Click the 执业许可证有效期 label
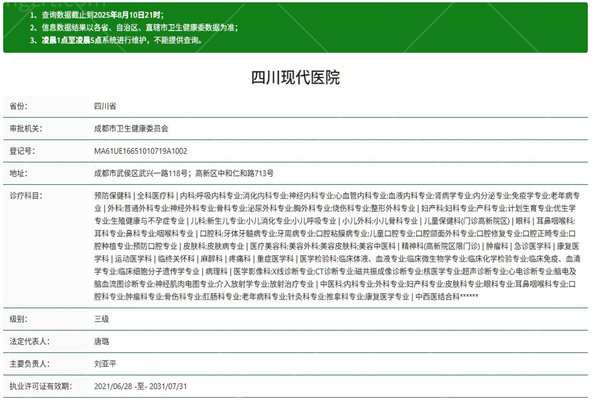 pyautogui.click(x=41, y=386)
